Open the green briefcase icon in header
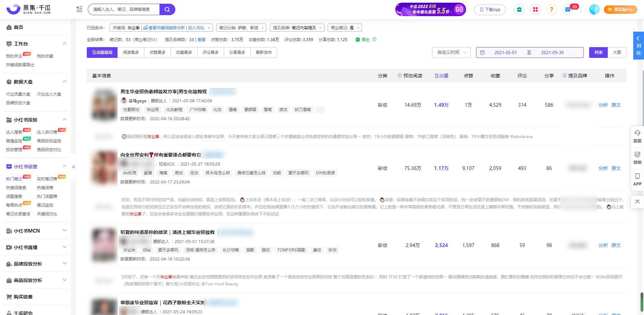The width and height of the screenshot is (644, 315). [x=519, y=9]
